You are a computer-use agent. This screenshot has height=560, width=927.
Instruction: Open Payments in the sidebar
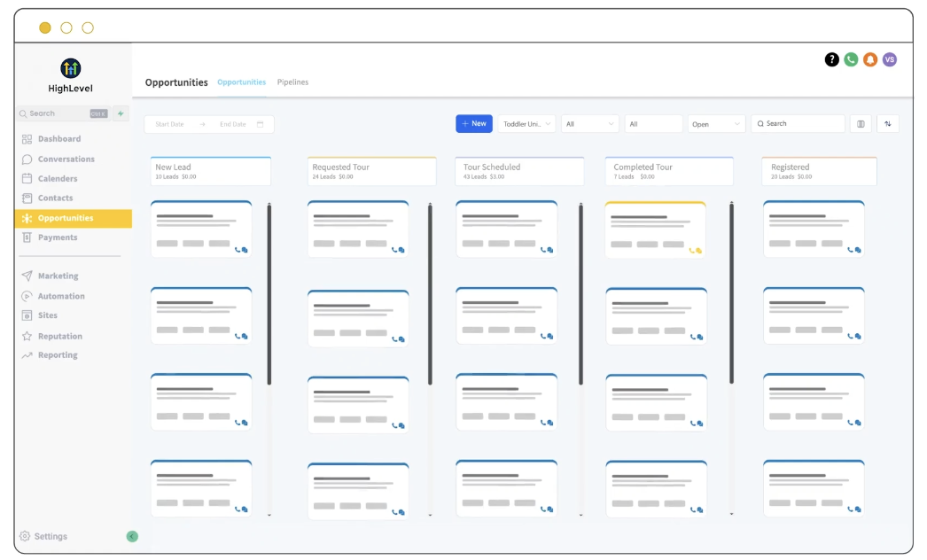57,237
